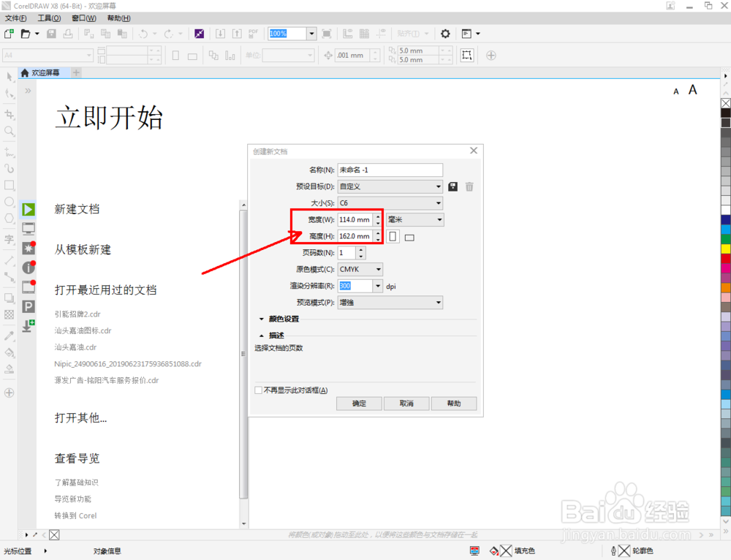Click the Open folder toolbar icon
This screenshot has width=731, height=560.
26,34
